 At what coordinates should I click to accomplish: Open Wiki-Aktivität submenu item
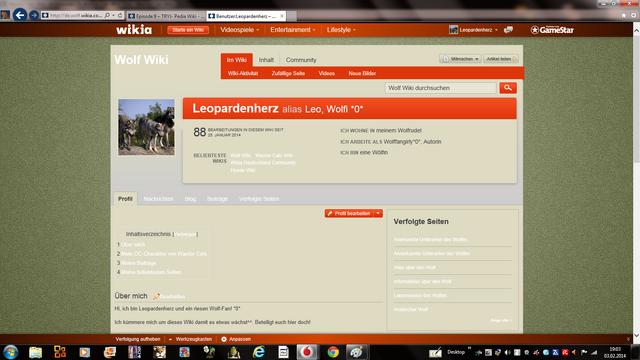(243, 73)
